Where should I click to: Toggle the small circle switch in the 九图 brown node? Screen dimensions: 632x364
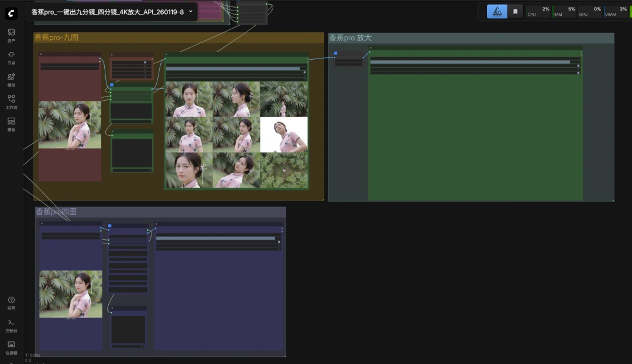point(145,63)
